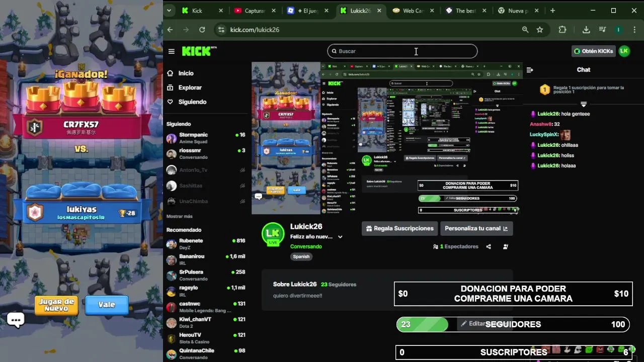Click the Explorar compass icon
Image resolution: width=644 pixels, height=362 pixels.
point(170,87)
